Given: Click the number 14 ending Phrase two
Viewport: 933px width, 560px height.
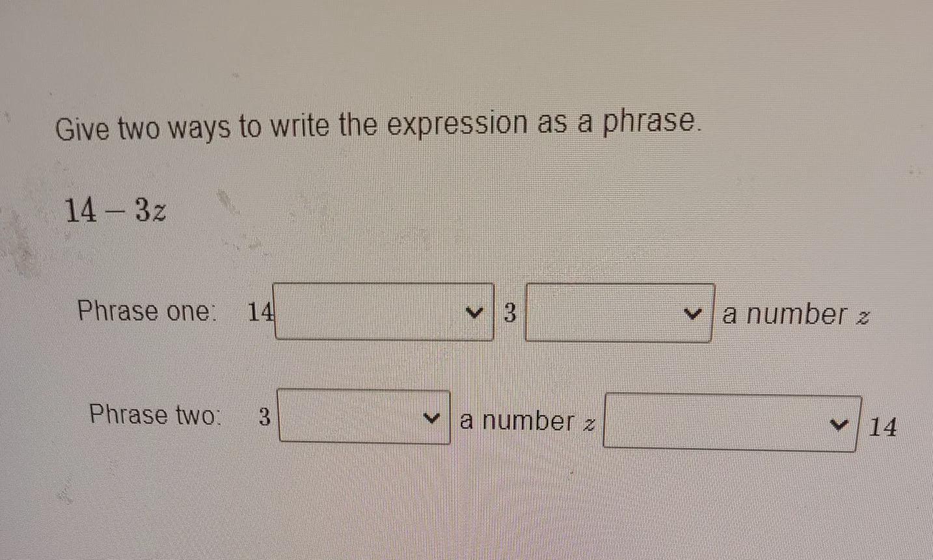Looking at the screenshot, I should 883,427.
